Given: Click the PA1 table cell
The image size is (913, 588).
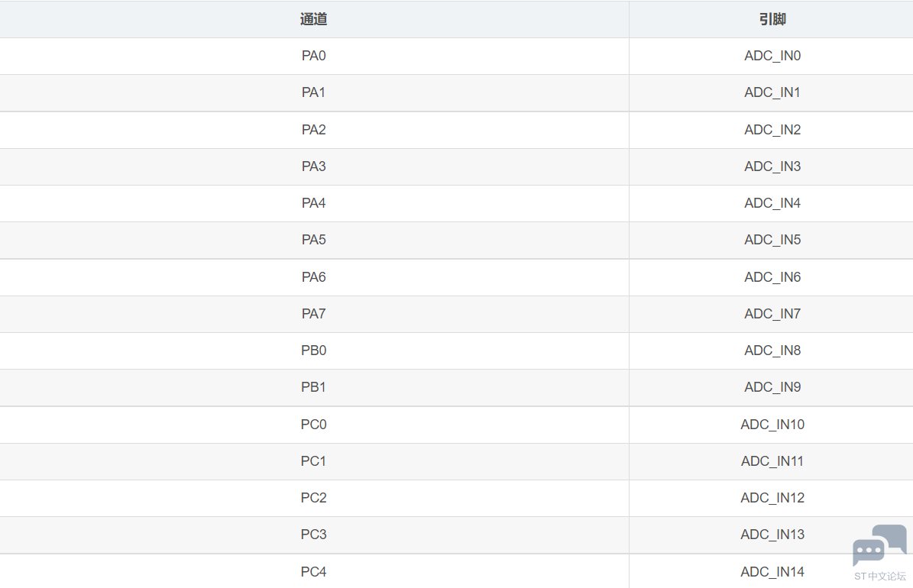Looking at the screenshot, I should [x=314, y=92].
